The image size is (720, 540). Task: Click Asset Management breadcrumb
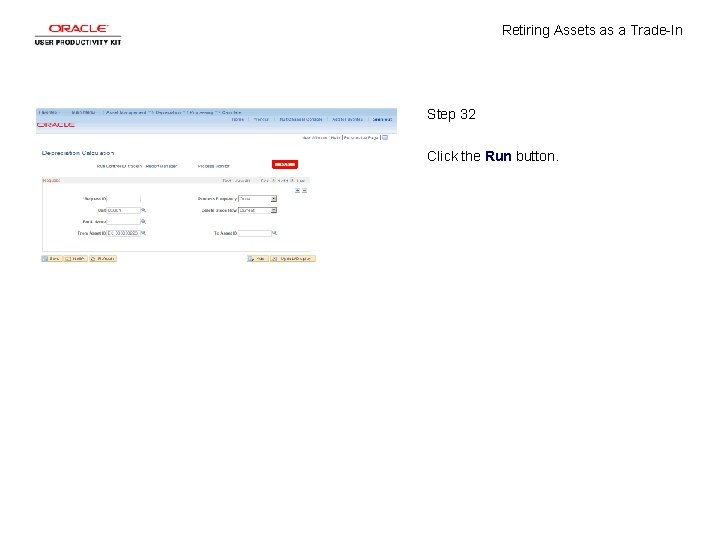pyautogui.click(x=126, y=112)
